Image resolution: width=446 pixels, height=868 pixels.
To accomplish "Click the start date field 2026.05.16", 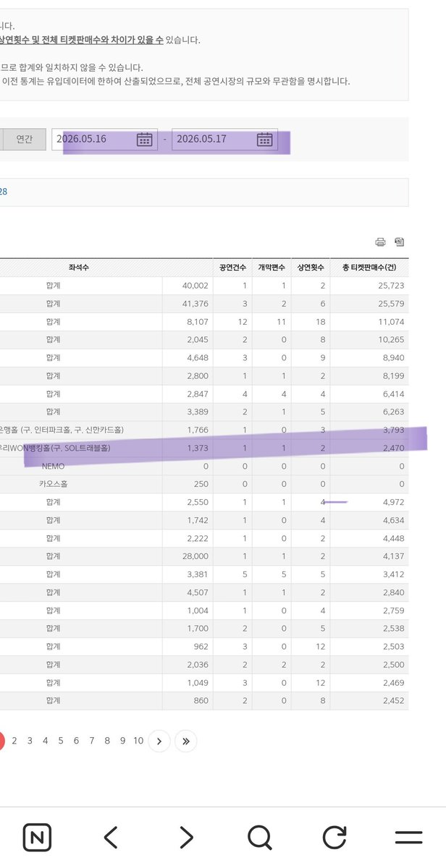I will pyautogui.click(x=104, y=139).
